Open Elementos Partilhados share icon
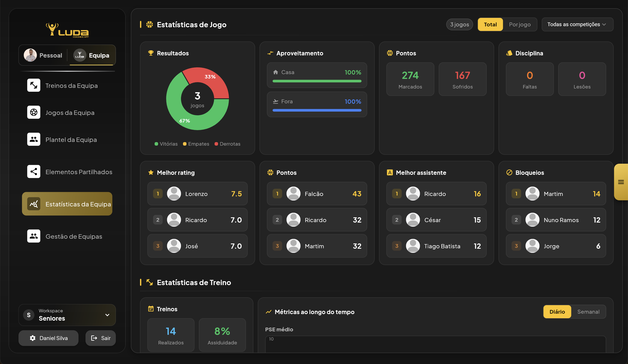 (x=34, y=172)
